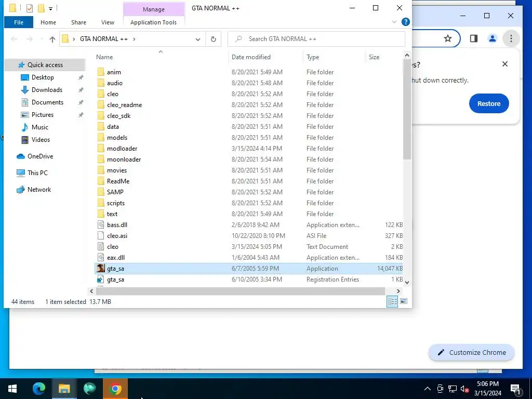Select the gta_sa Registration Entries file

click(x=249, y=280)
